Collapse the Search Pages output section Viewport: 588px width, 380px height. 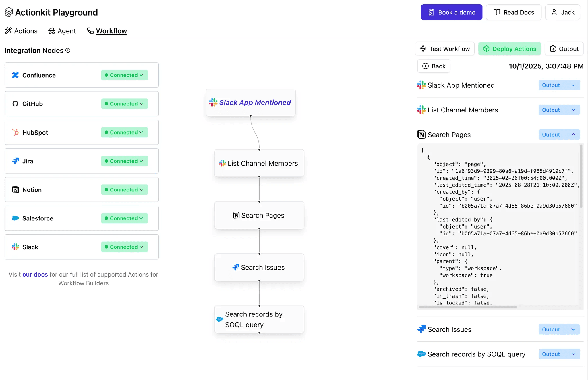(x=559, y=135)
